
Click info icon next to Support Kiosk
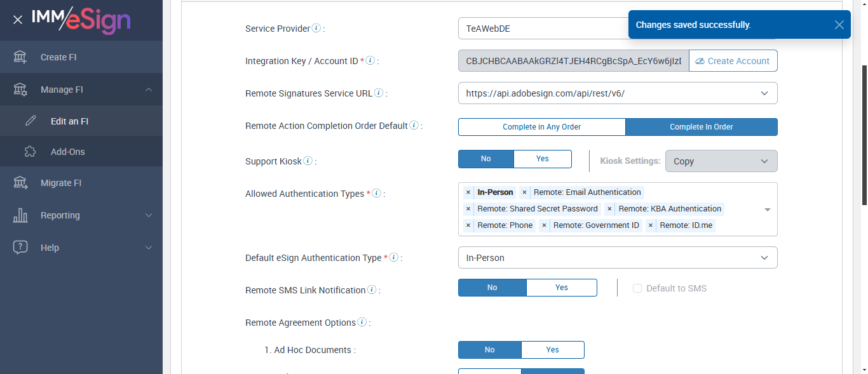pos(308,161)
